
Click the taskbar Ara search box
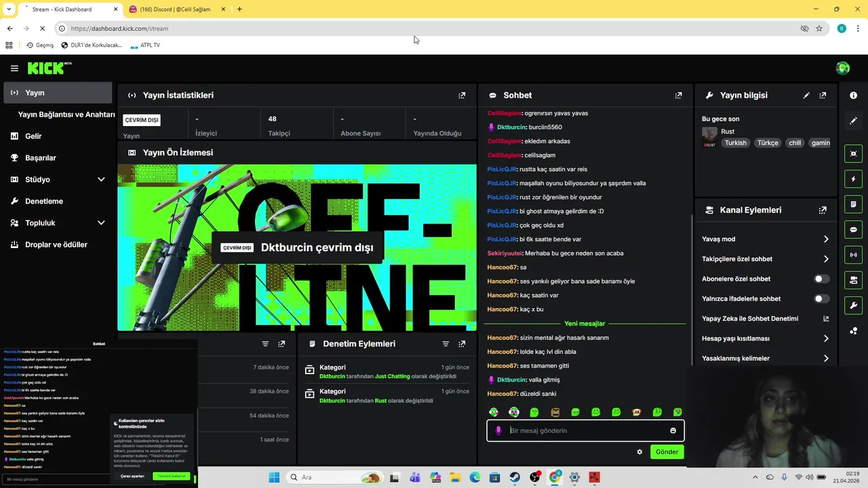click(336, 477)
